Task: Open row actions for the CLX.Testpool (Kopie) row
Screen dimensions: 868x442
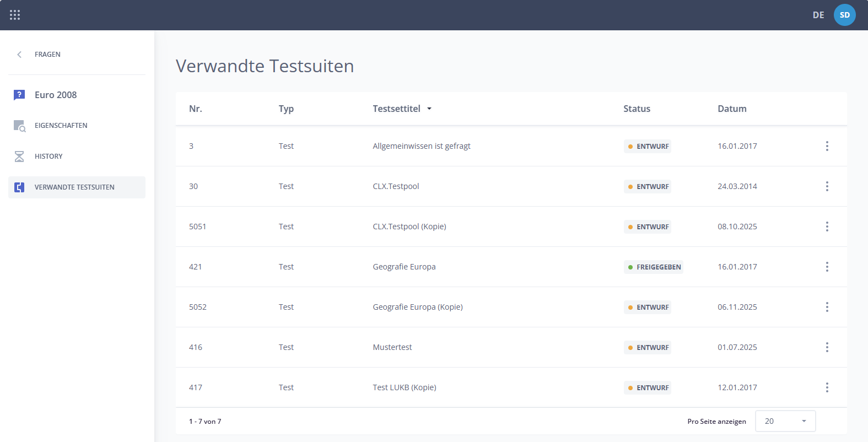Action: (x=827, y=227)
